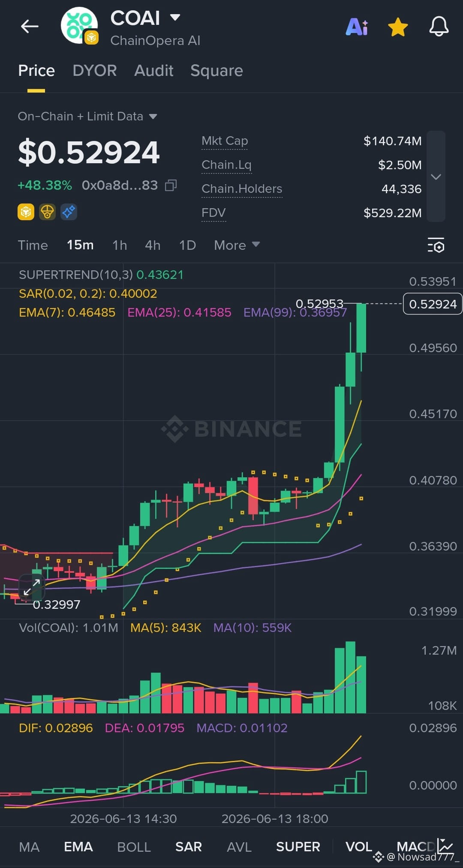Image resolution: width=463 pixels, height=868 pixels.
Task: Toggle the favorite star icon
Action: point(398,27)
